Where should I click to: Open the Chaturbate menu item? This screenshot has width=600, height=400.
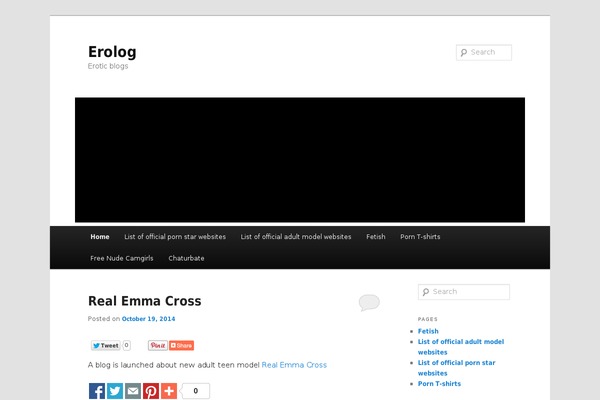point(186,258)
